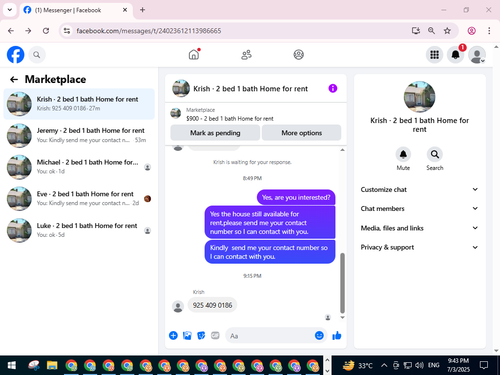Open taskbar clock showing 9:43 PM
The height and width of the screenshot is (375, 500).
coord(458,365)
